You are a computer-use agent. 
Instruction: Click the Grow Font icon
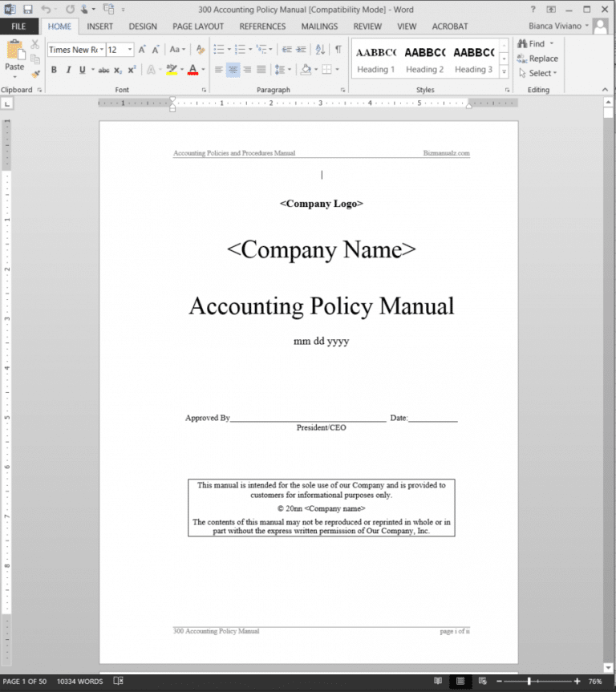click(x=142, y=50)
